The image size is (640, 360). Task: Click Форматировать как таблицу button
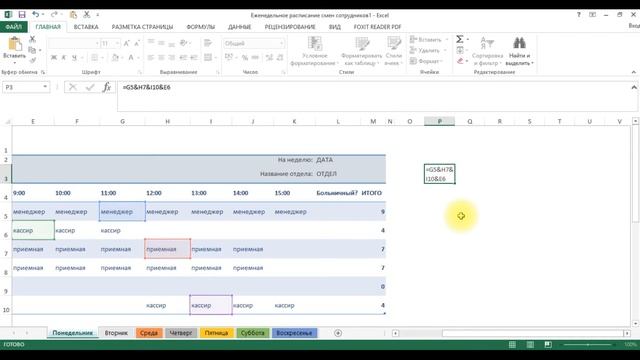tap(361, 51)
